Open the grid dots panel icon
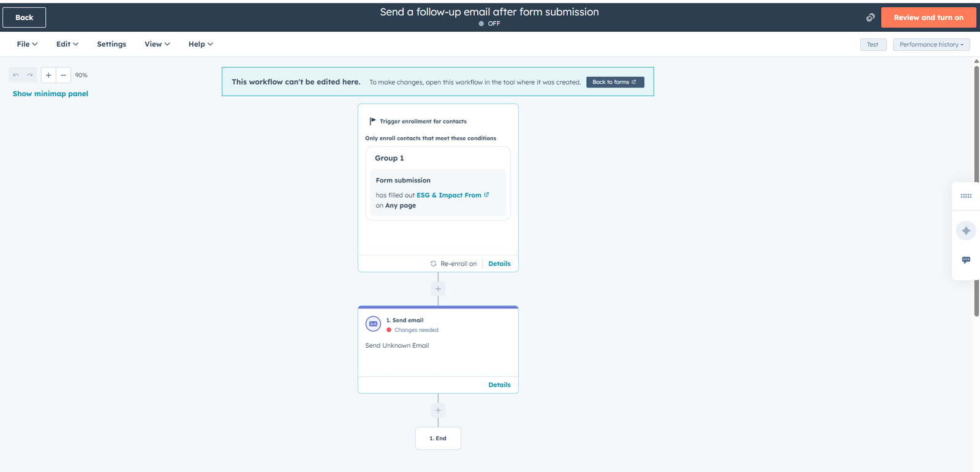 click(x=966, y=196)
